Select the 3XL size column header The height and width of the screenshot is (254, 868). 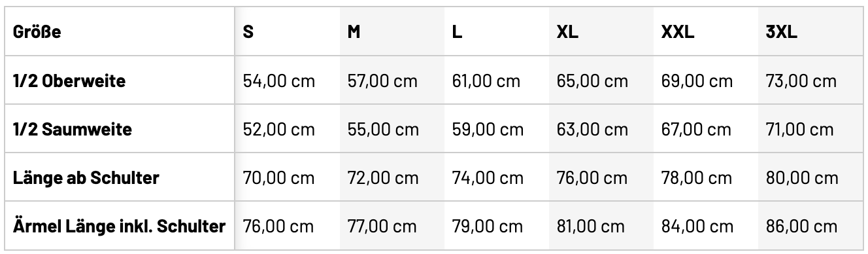(781, 32)
